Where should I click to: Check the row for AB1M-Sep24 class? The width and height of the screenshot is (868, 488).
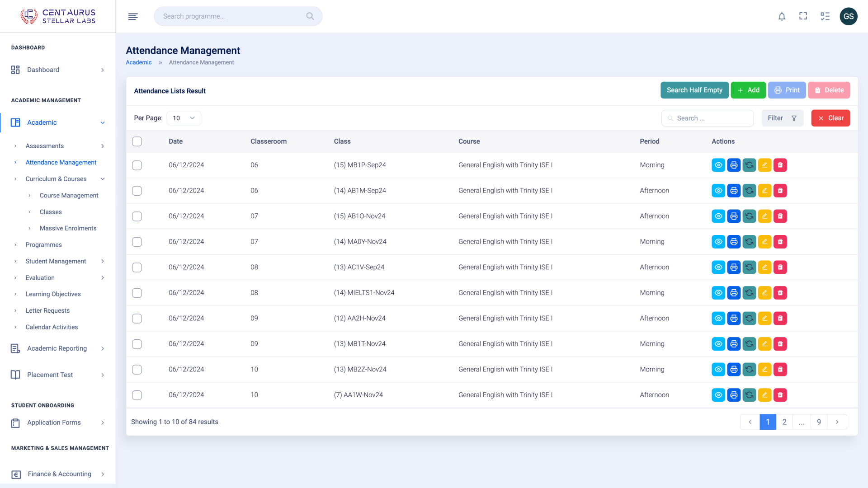[x=137, y=190]
